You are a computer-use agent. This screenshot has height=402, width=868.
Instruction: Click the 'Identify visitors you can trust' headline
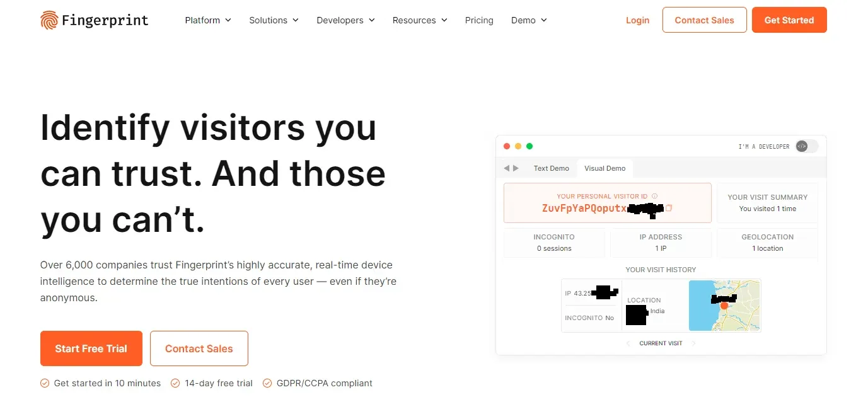pyautogui.click(x=213, y=173)
